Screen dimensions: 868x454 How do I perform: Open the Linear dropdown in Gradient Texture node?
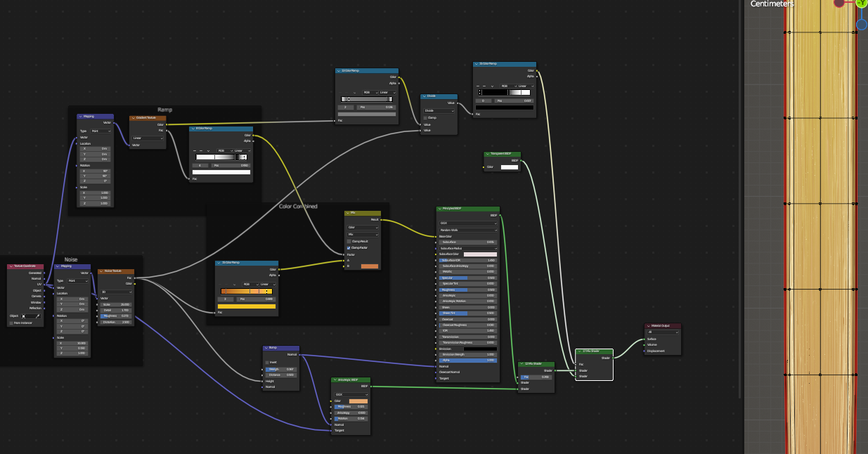tap(148, 138)
